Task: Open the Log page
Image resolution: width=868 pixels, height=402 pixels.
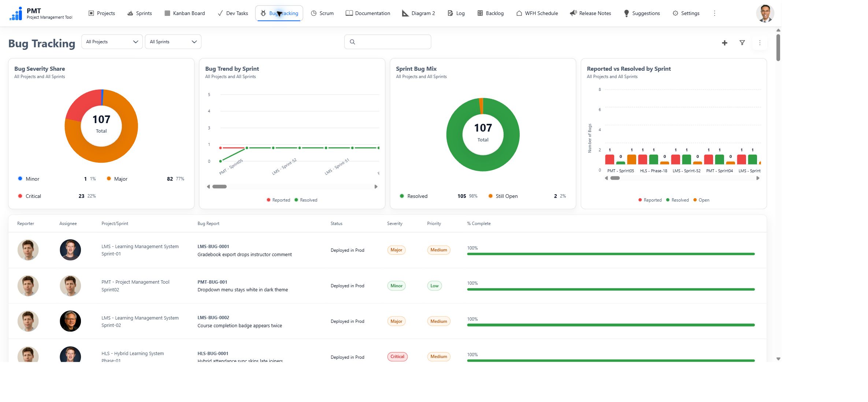Action: tap(456, 13)
